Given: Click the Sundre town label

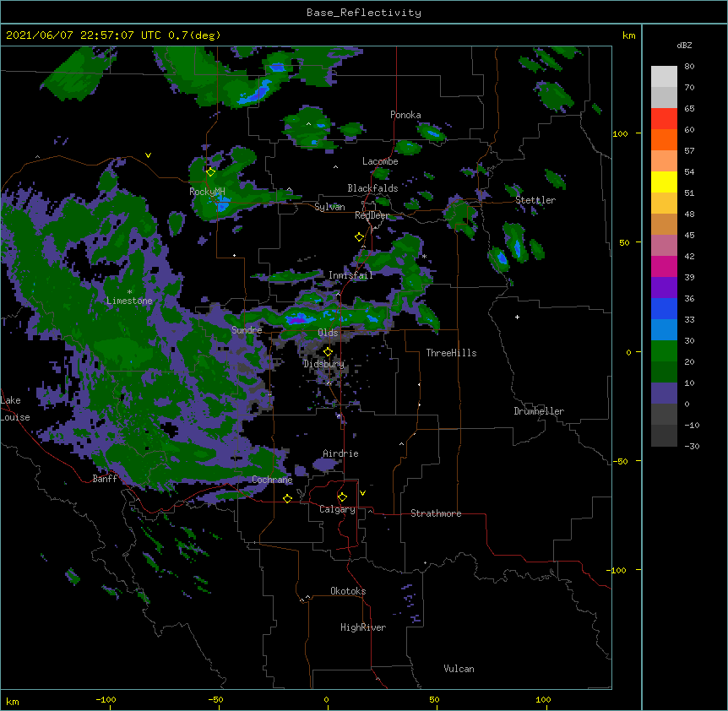Looking at the screenshot, I should pos(247,330).
